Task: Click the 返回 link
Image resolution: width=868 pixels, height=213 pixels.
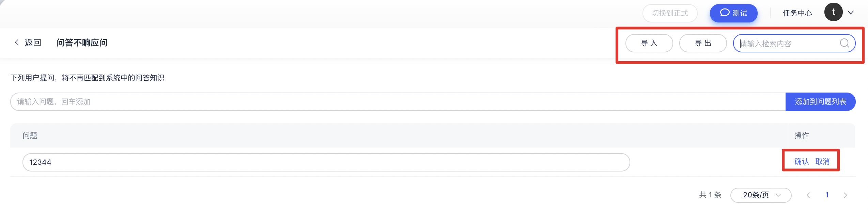Action: coord(33,43)
